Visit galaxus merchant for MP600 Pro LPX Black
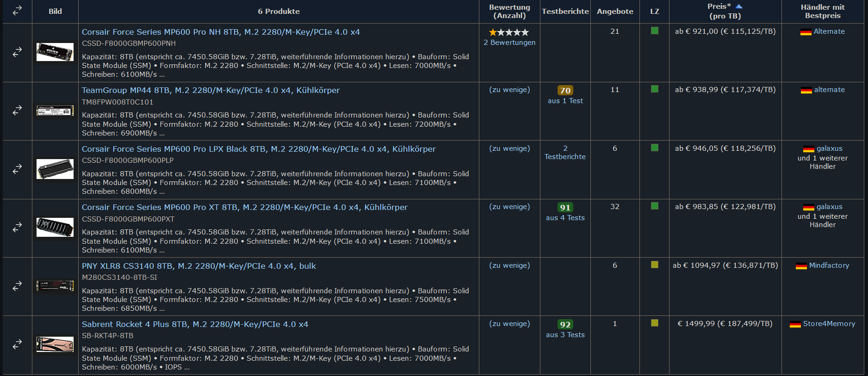Screen dimensions: 868x376 point(829,148)
